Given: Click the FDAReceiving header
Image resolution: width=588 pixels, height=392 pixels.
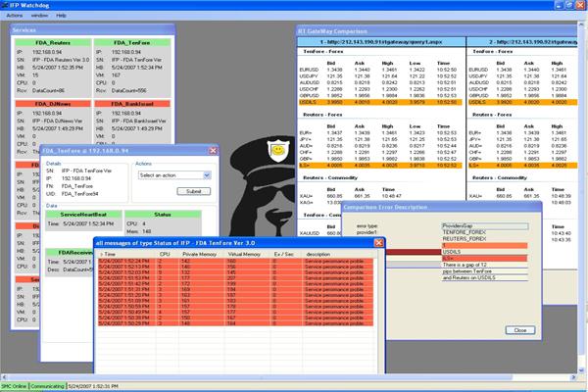Looking at the screenshot, I should tap(70, 253).
